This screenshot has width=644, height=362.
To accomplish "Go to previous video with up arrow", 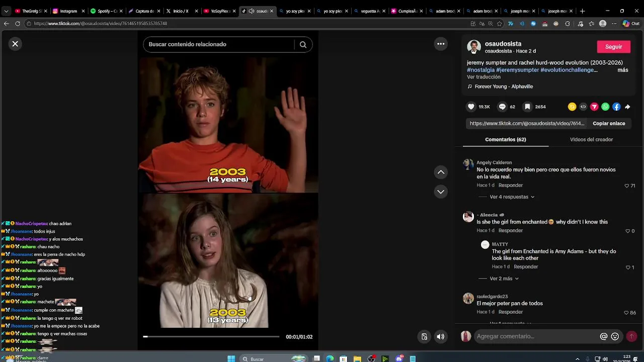I will point(441,172).
